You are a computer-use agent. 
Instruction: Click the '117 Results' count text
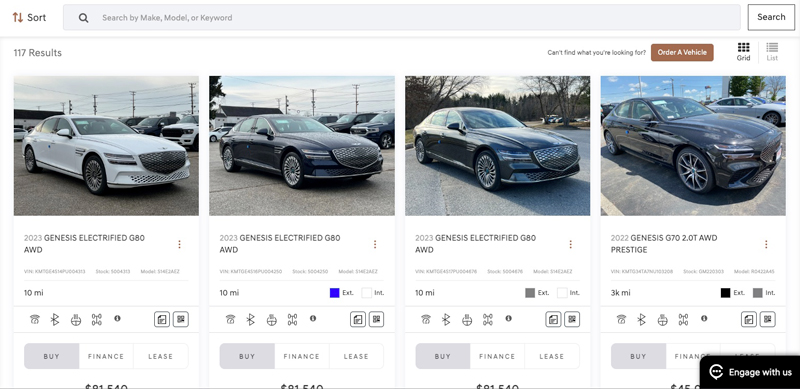38,53
